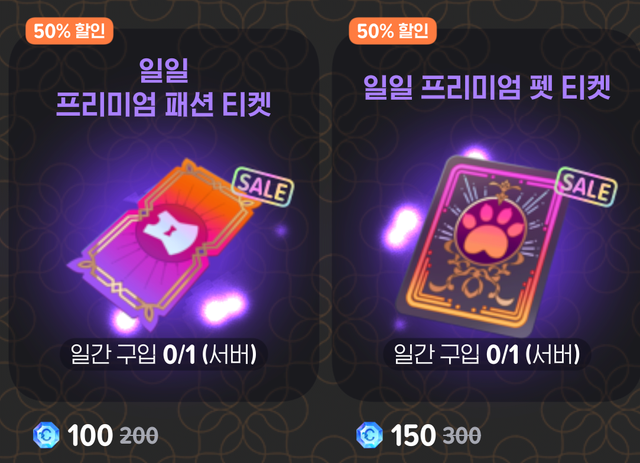Click 50% 할인 badge on pet ticket
Image resolution: width=640 pixels, height=463 pixels.
tap(393, 31)
